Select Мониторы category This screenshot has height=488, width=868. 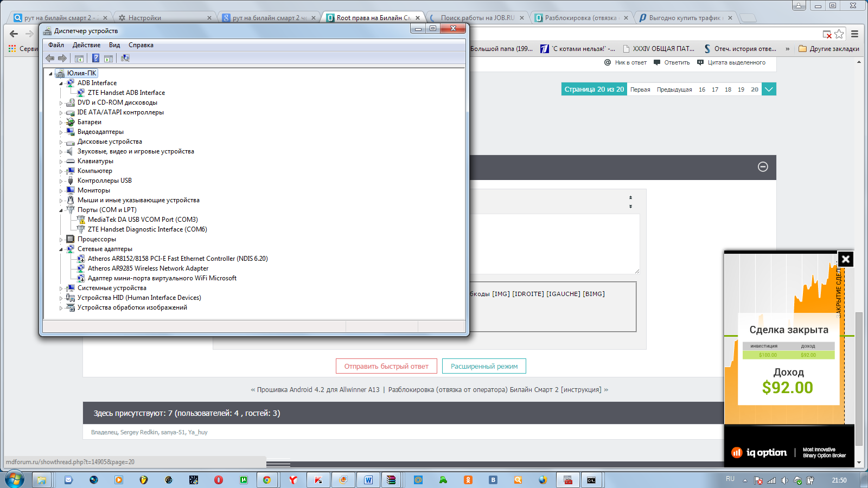[93, 190]
